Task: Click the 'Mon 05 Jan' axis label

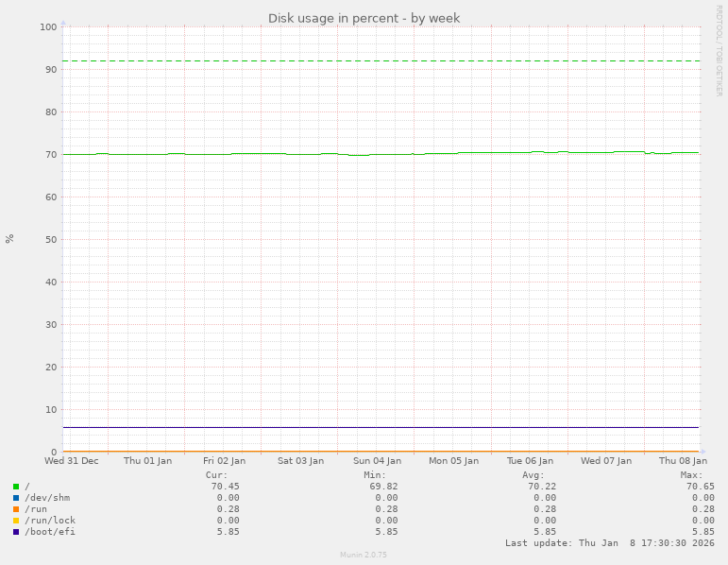Action: pyautogui.click(x=453, y=460)
